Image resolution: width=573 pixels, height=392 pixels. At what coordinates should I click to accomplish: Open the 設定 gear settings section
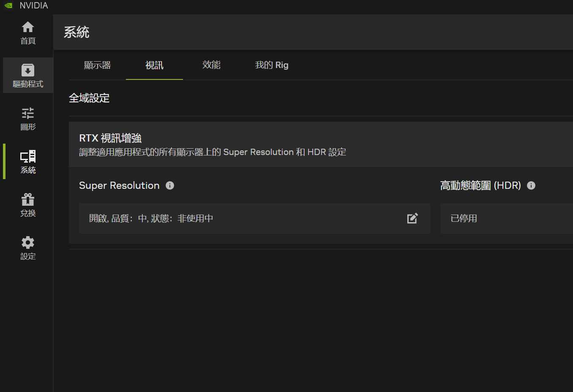(x=28, y=248)
